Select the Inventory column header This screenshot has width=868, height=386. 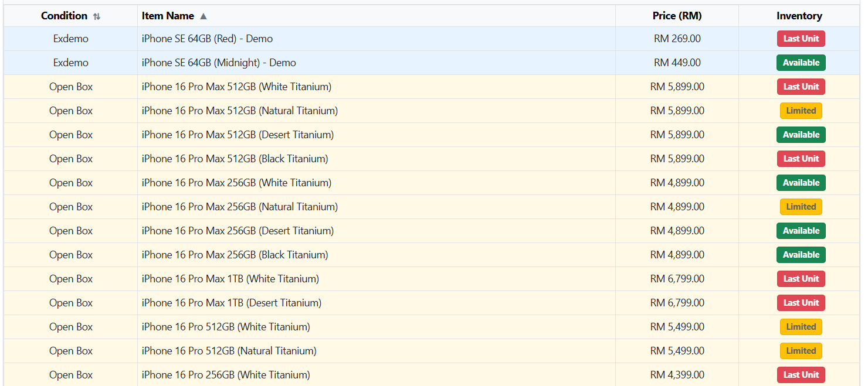(x=799, y=16)
